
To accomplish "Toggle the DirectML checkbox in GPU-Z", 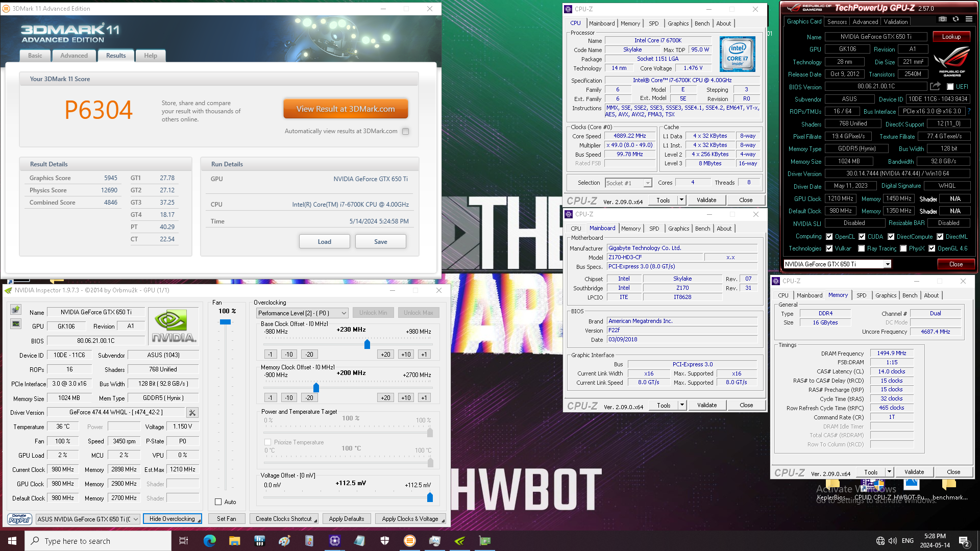I will (x=940, y=237).
